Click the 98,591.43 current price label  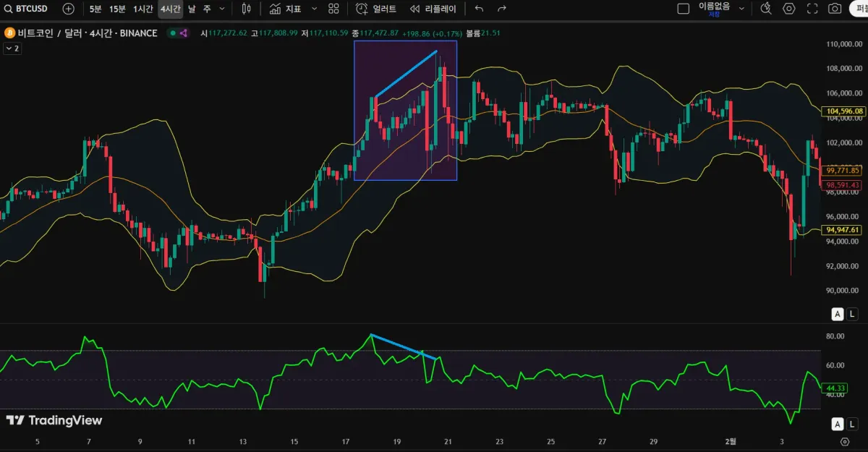[843, 184]
